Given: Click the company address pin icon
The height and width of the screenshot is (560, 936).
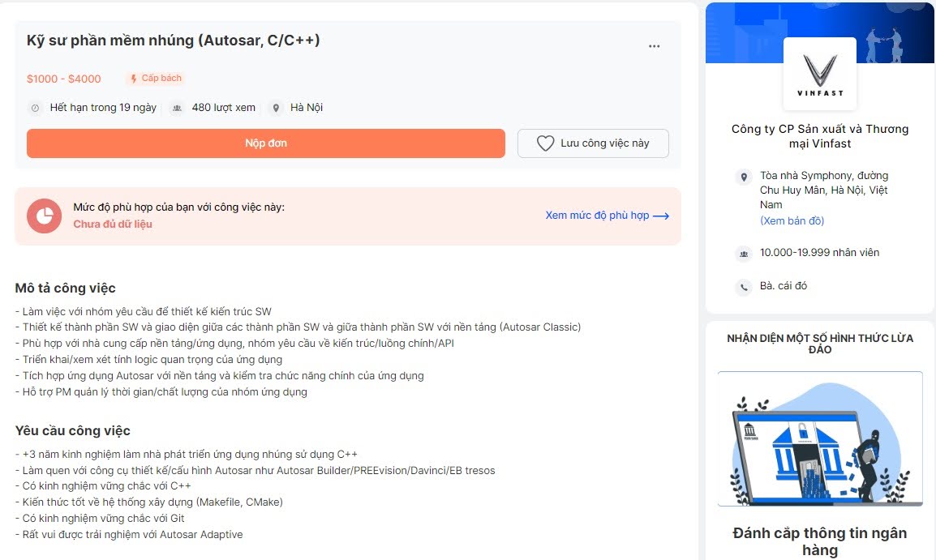Looking at the screenshot, I should (x=743, y=177).
